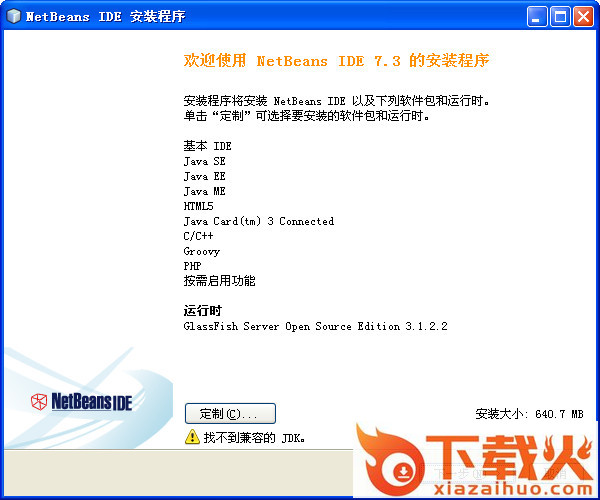The height and width of the screenshot is (500, 600).
Task: Click the 安装大小: 640.7 MB label
Action: coord(529,414)
